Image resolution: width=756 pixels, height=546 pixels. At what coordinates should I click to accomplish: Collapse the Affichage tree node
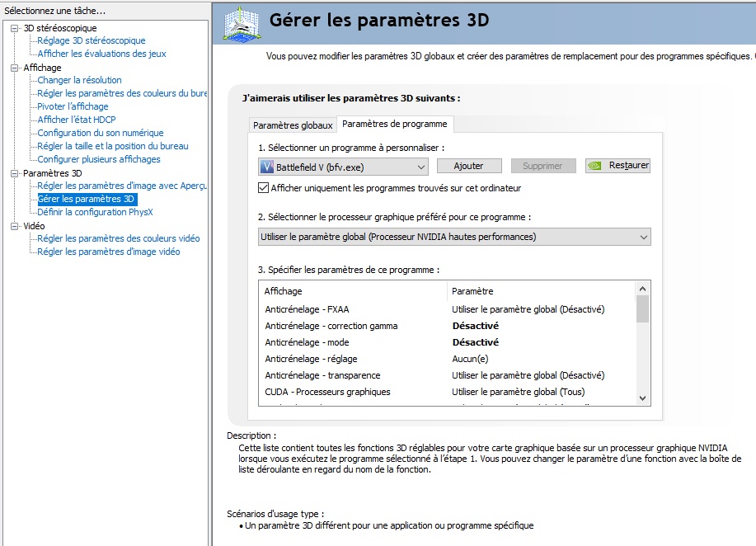[x=15, y=68]
